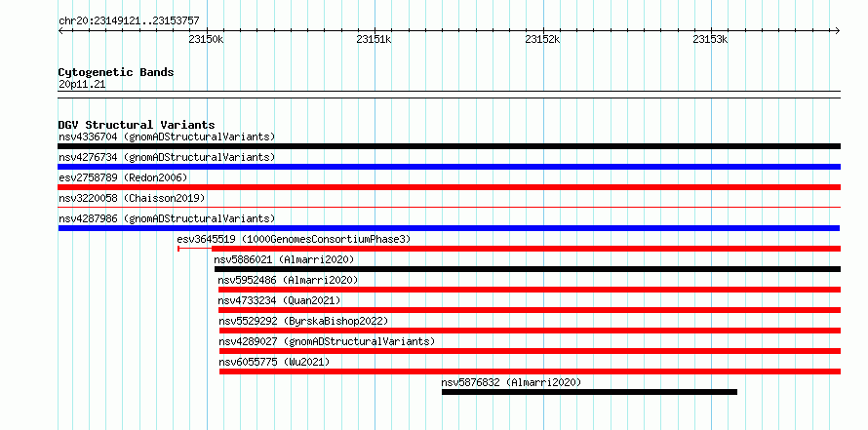The image size is (868, 430).
Task: Open nsv4733234 (Quan2021) label
Action: (x=280, y=300)
